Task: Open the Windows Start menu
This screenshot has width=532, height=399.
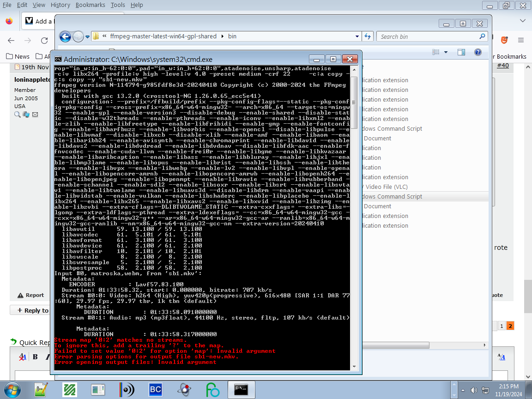Action: point(12,390)
